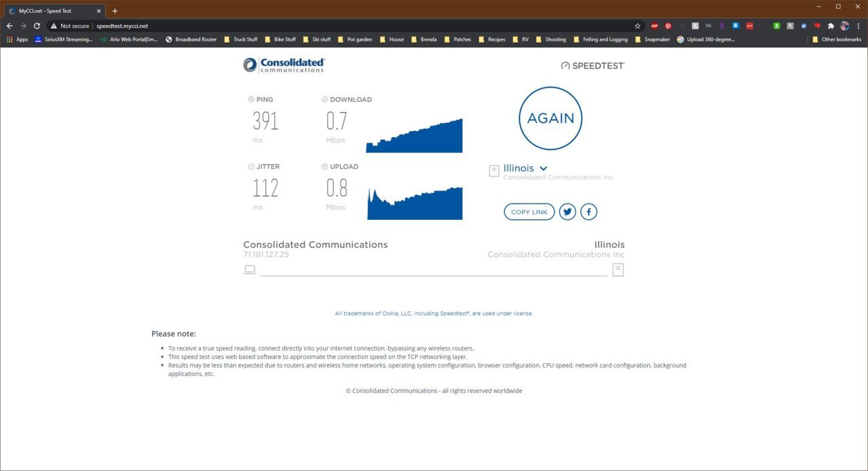
Task: Expand the Illinois server dropdown
Action: click(x=525, y=168)
